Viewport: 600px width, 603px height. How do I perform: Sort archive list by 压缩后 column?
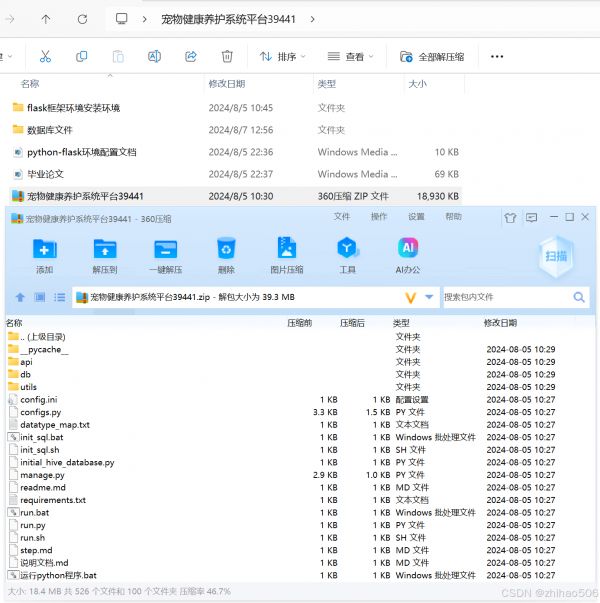(352, 323)
